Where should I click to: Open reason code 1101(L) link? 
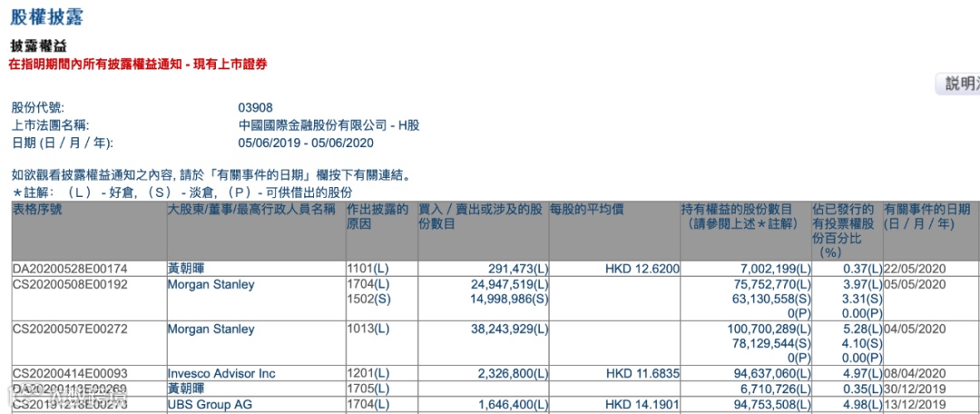[x=367, y=270]
